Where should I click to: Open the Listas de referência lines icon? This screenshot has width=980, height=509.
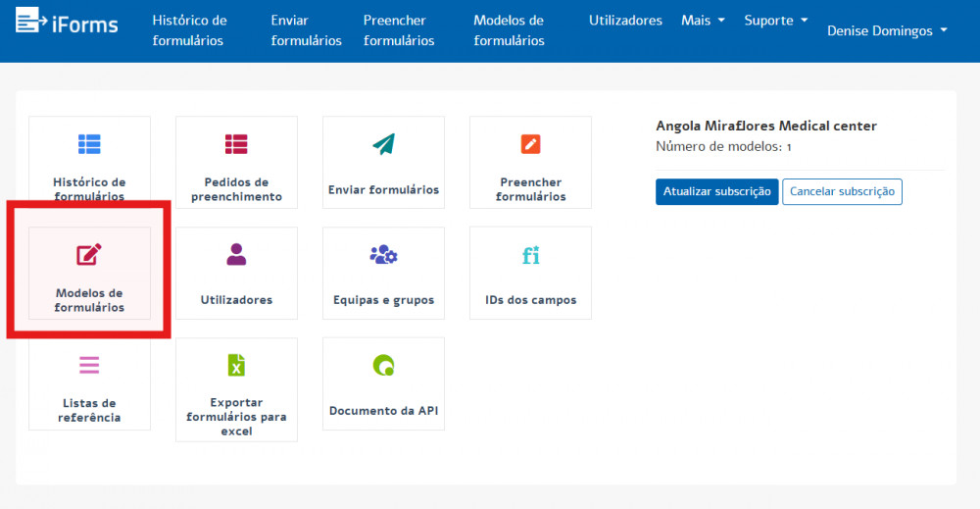pos(89,366)
